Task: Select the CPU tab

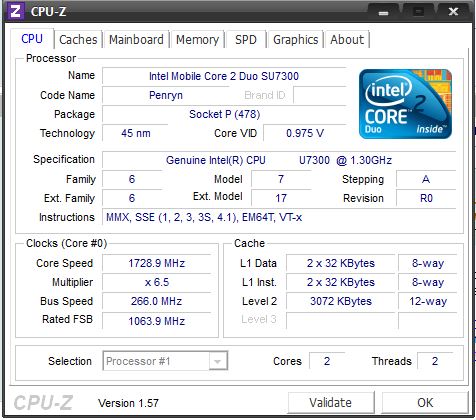Action: [x=32, y=39]
